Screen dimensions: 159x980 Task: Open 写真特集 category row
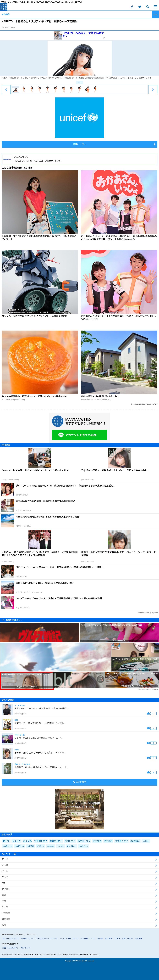point(80,919)
